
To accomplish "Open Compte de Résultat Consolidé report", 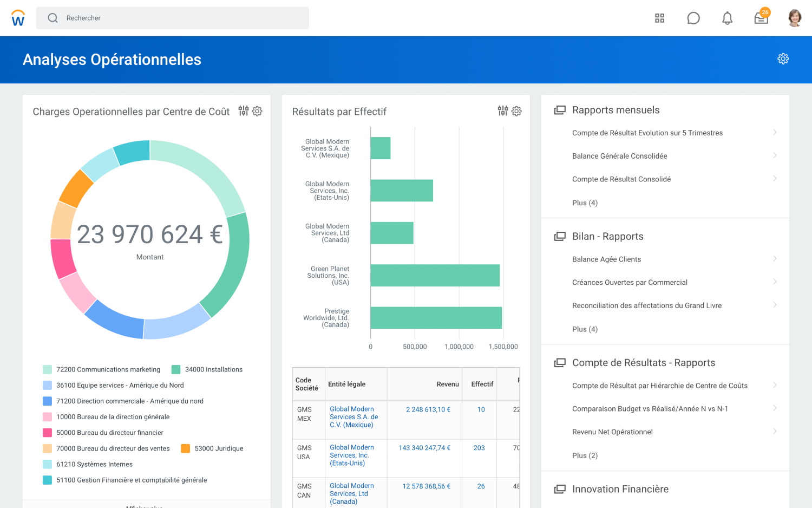I will pyautogui.click(x=621, y=179).
